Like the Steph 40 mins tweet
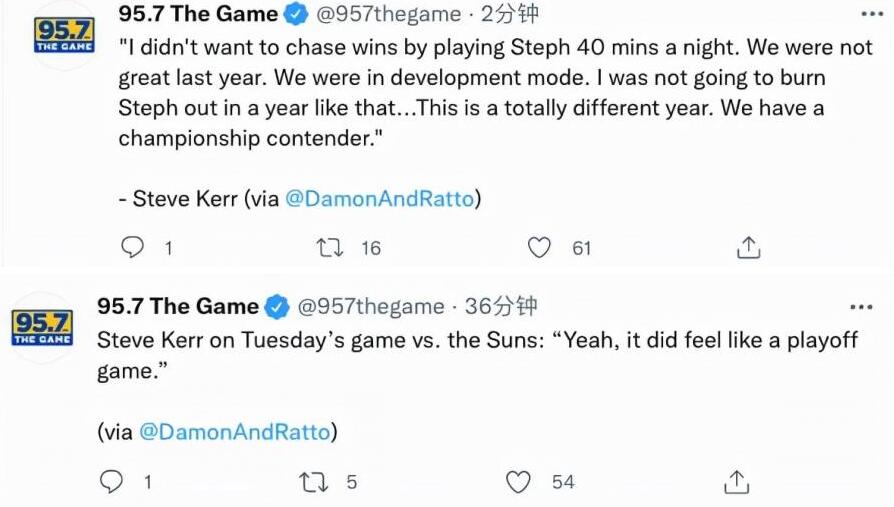894x507 pixels. tap(539, 247)
